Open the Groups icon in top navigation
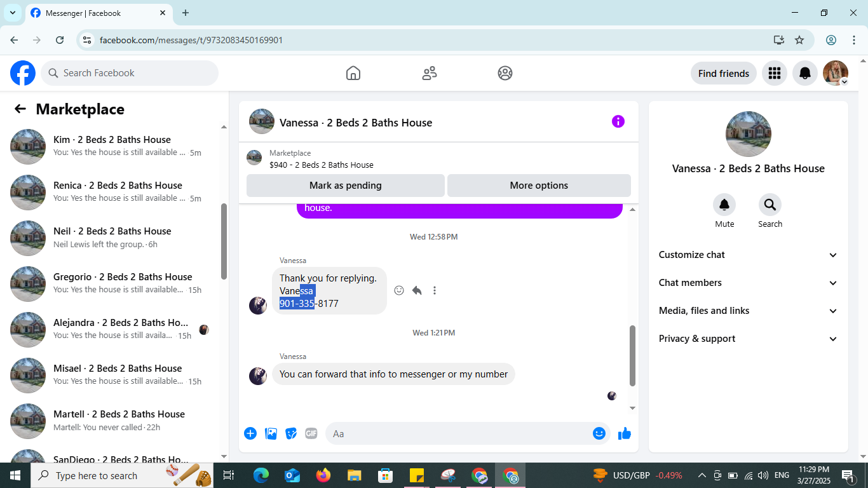This screenshot has width=868, height=488. 505,73
